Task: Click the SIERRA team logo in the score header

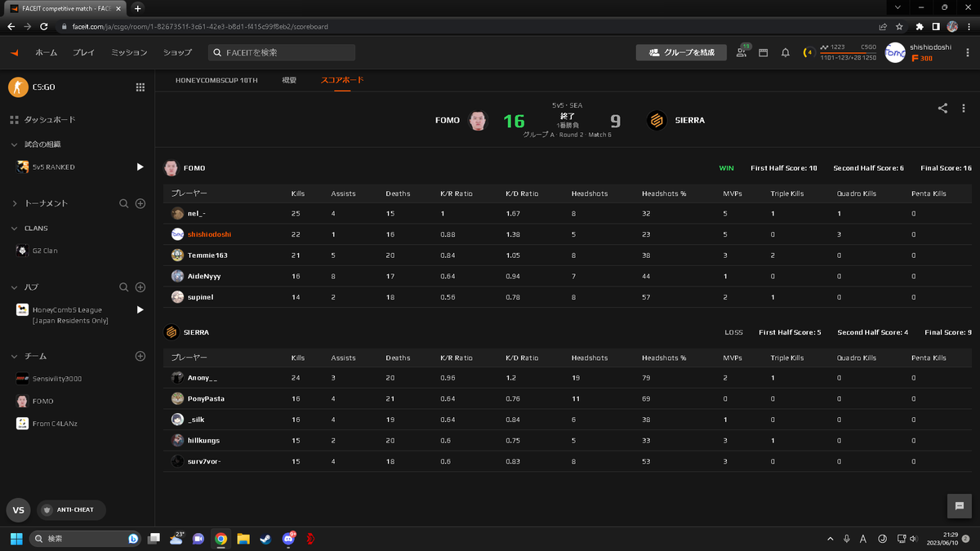Action: point(657,121)
